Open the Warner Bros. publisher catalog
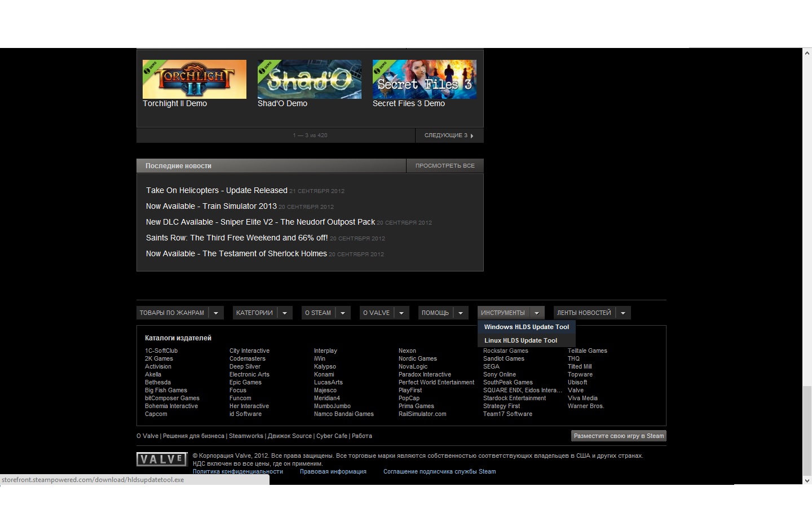 pos(586,406)
